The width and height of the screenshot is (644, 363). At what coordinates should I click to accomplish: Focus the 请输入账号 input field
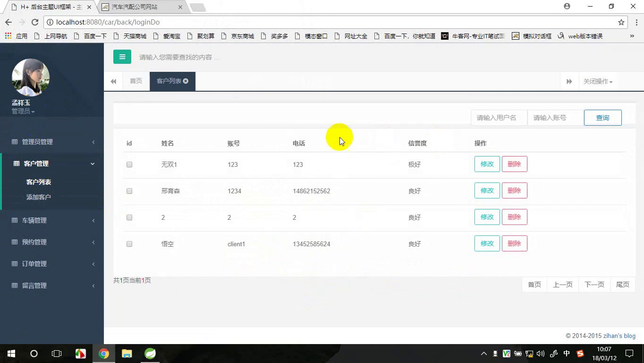coord(556,118)
